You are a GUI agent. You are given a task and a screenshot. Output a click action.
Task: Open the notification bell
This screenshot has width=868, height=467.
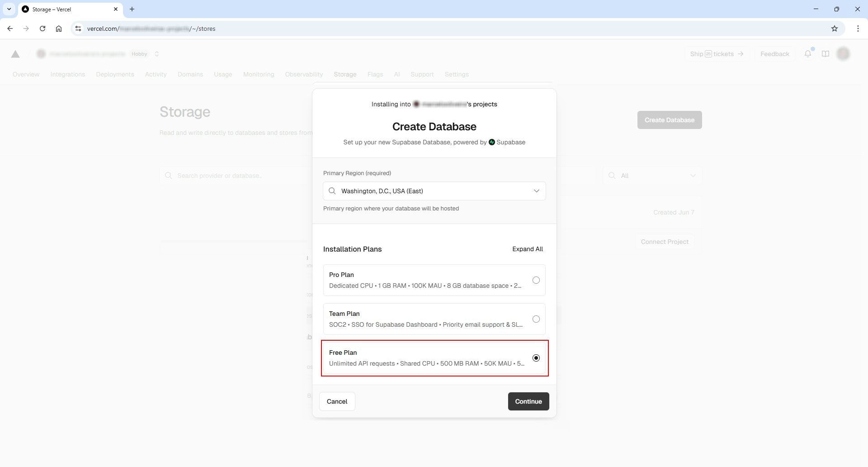[x=807, y=53]
